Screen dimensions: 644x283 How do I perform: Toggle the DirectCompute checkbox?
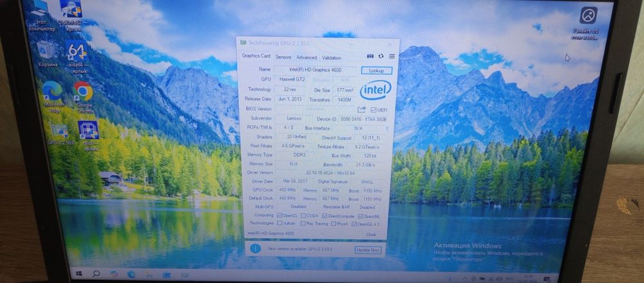325,216
